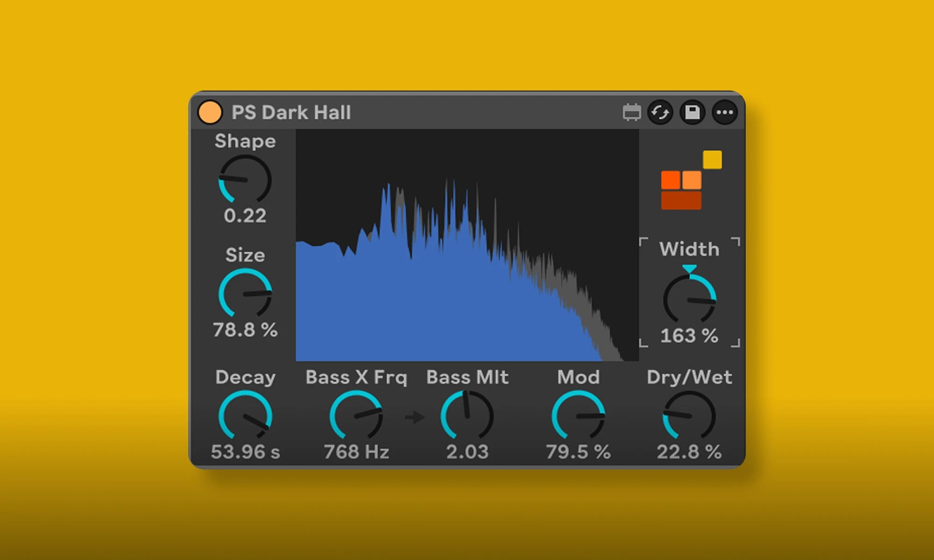Click the Bass Mlt knob
934x560 pixels.
(x=467, y=416)
